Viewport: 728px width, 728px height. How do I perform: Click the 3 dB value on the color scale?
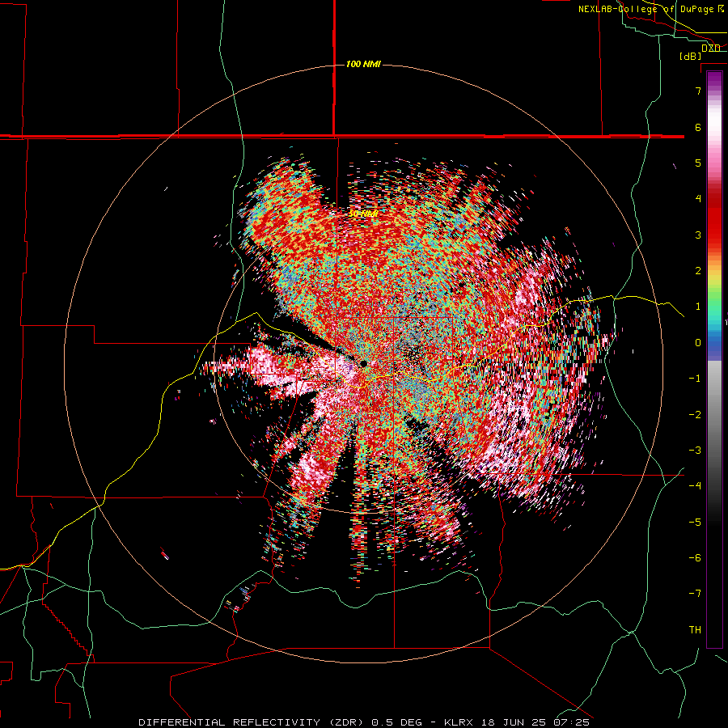coord(698,235)
